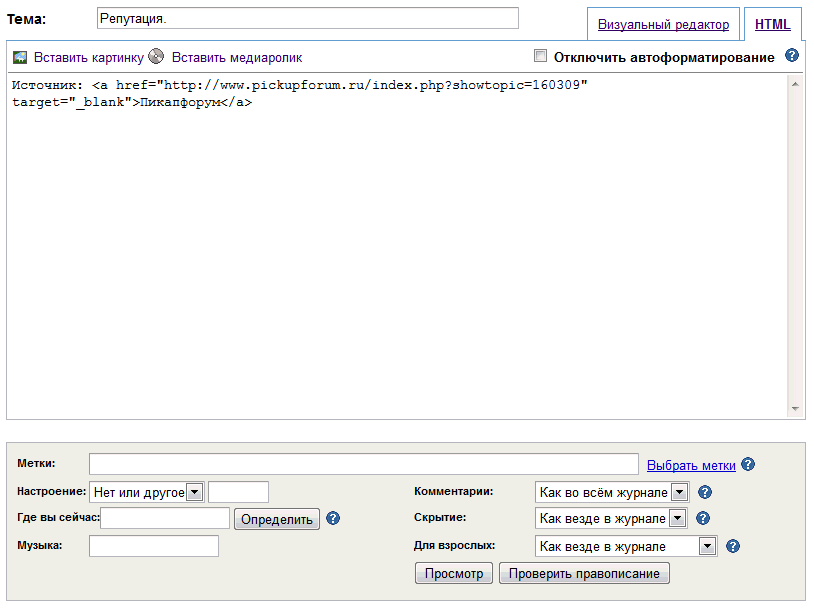
Task: Focus the Метки tags input field
Action: point(363,464)
